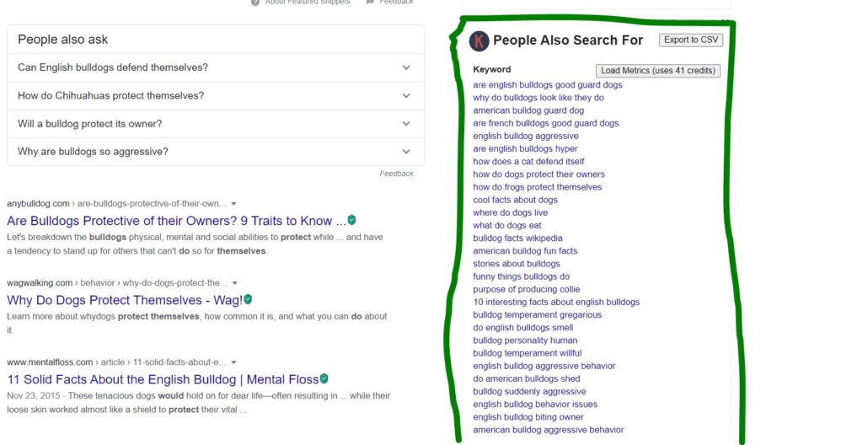Open wagwalking.com result options dropdown arrow

pyautogui.click(x=235, y=283)
